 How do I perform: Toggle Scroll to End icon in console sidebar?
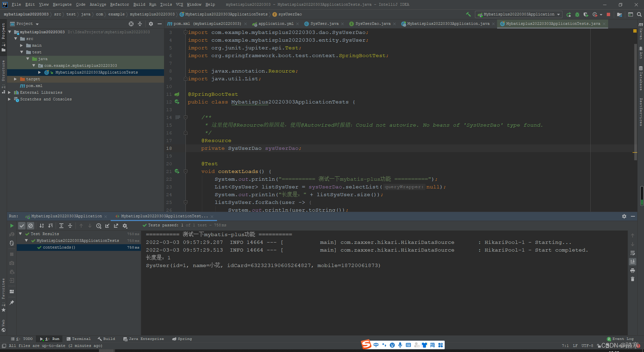point(633,262)
